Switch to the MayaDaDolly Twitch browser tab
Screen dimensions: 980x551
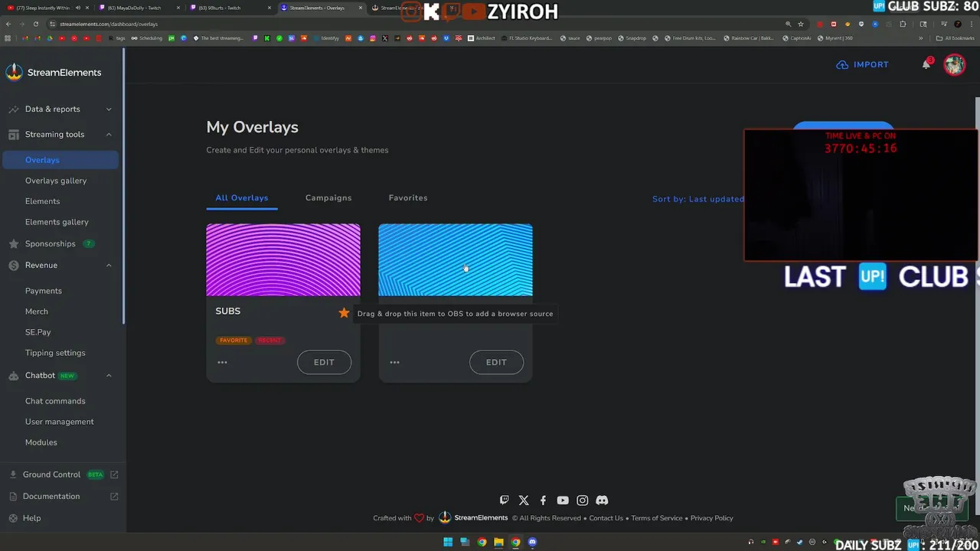(138, 8)
